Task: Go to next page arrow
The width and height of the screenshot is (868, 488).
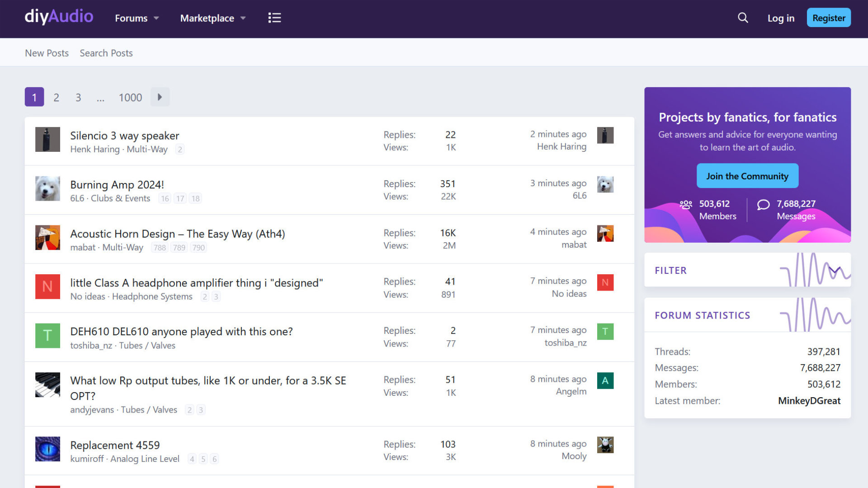Action: [x=160, y=97]
